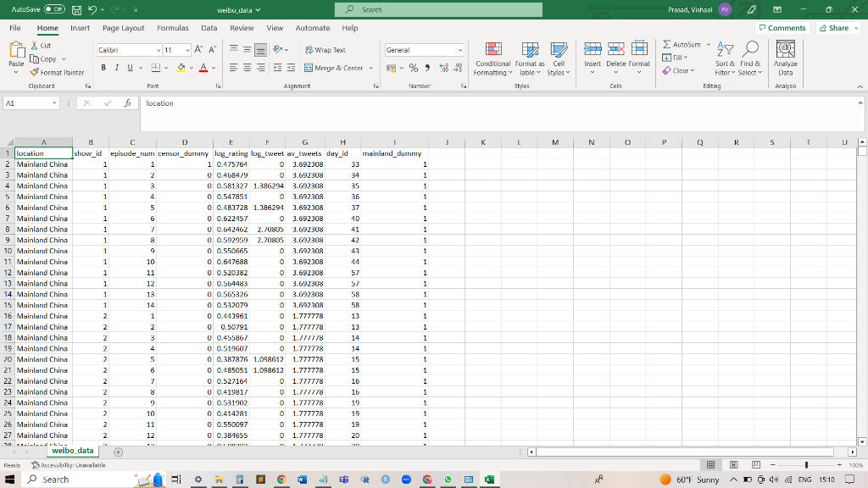868x488 pixels.
Task: Click the Share button
Action: [x=834, y=28]
